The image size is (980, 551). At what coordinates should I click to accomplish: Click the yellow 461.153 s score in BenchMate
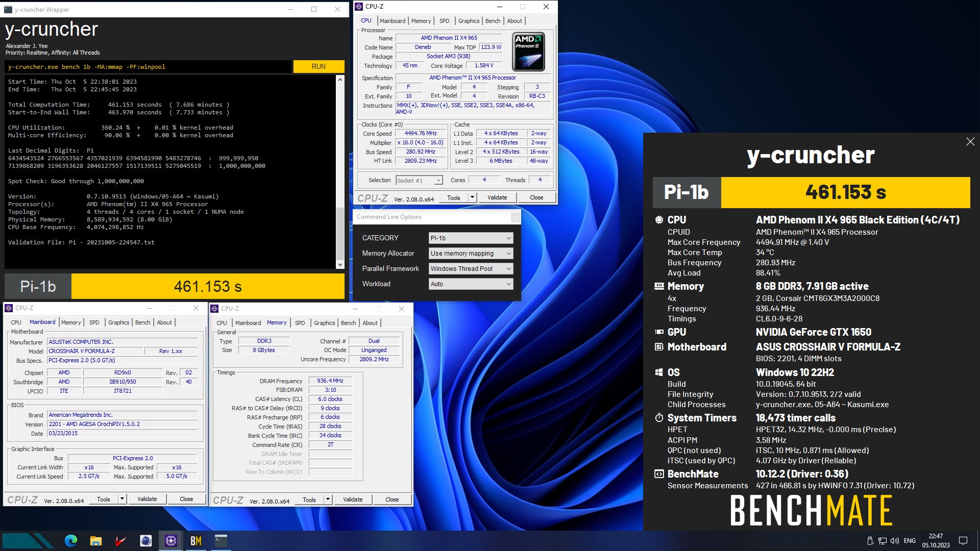(x=845, y=192)
